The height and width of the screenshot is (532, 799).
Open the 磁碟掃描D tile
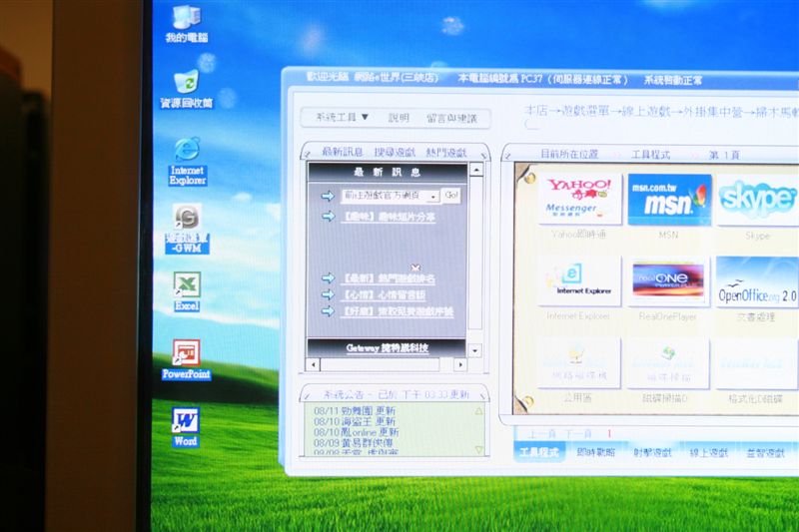pyautogui.click(x=667, y=363)
